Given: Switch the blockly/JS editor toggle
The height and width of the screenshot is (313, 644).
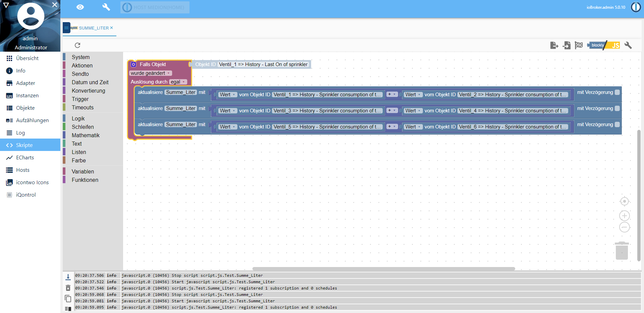Looking at the screenshot, I should pyautogui.click(x=603, y=45).
